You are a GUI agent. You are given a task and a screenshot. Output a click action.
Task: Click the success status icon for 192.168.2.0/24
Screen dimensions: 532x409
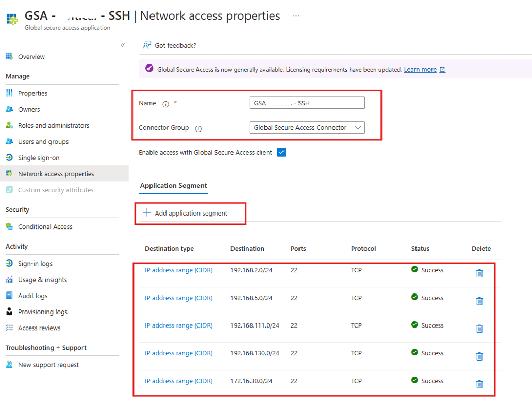pos(414,270)
